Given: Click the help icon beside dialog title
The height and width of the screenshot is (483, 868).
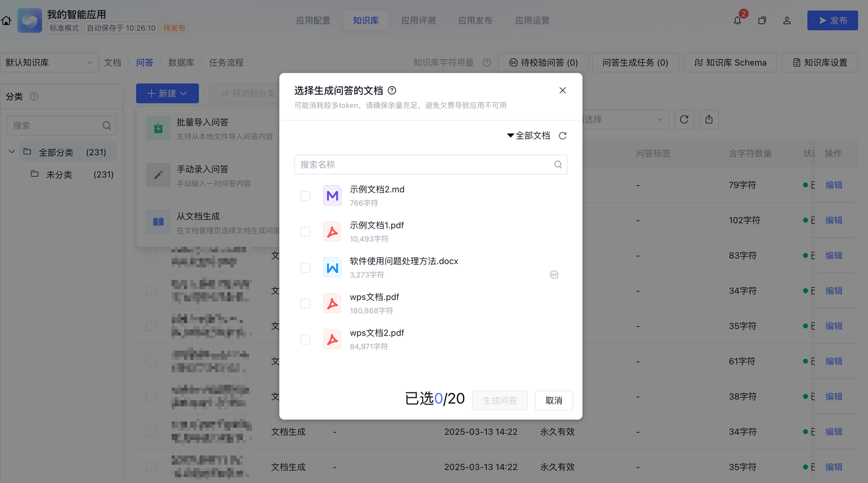Looking at the screenshot, I should [x=392, y=91].
